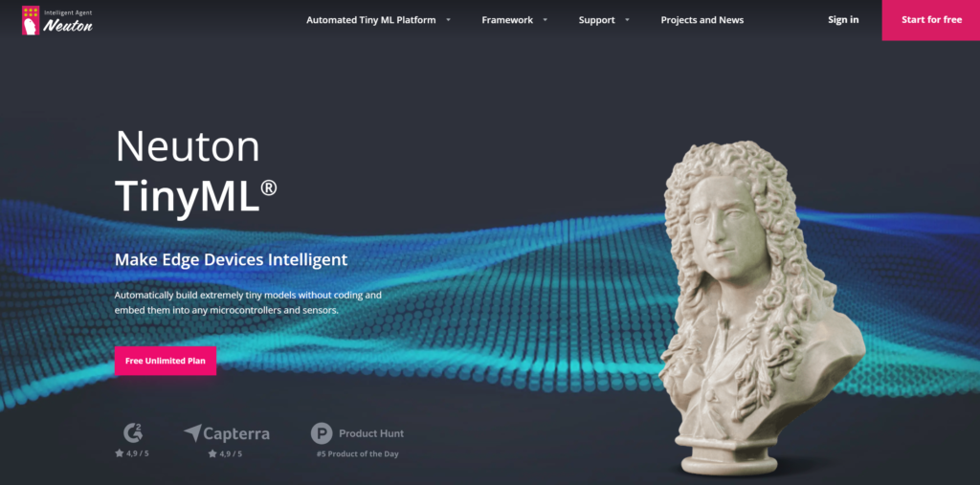The width and height of the screenshot is (980, 485).
Task: Open the Support menu item
Action: [x=596, y=20]
